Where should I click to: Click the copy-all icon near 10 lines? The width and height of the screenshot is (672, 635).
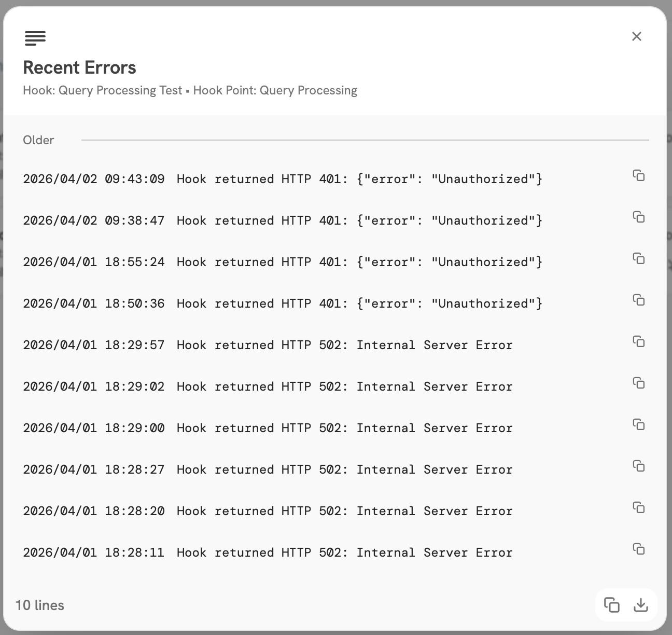612,605
